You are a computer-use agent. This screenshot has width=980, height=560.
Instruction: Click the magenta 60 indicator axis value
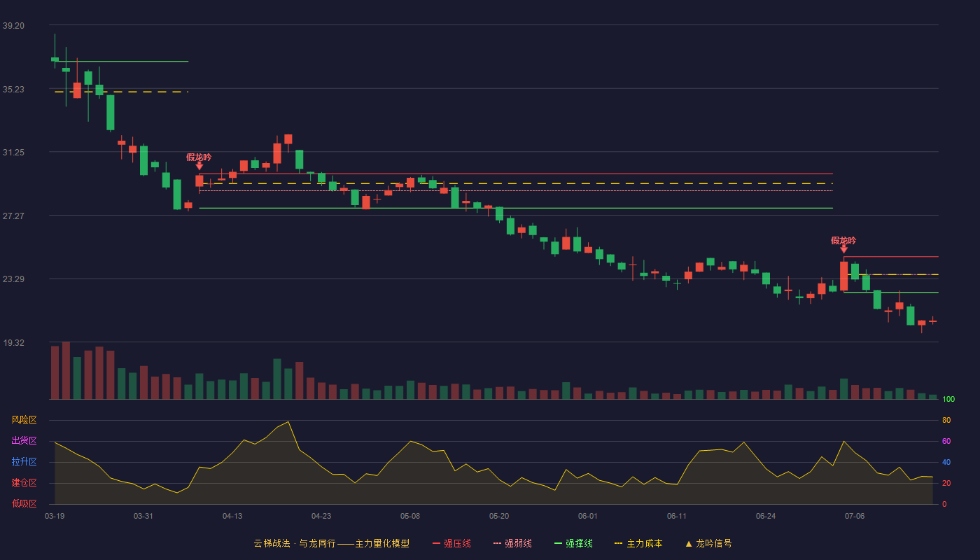(946, 442)
